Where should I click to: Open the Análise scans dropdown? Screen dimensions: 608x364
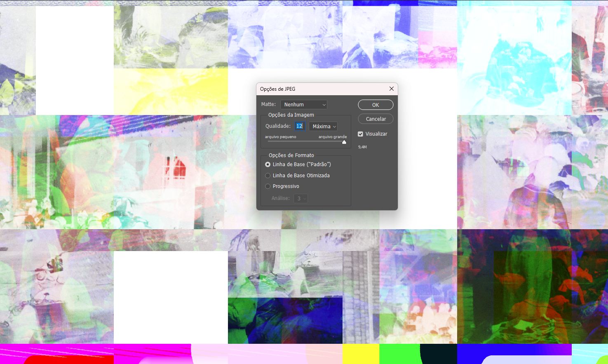[x=300, y=199]
